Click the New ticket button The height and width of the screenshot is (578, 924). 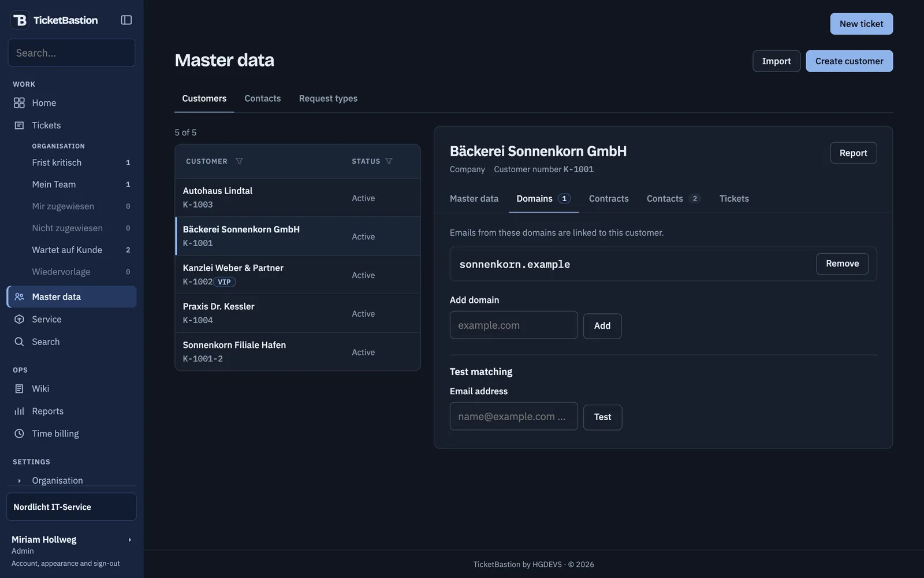(862, 24)
